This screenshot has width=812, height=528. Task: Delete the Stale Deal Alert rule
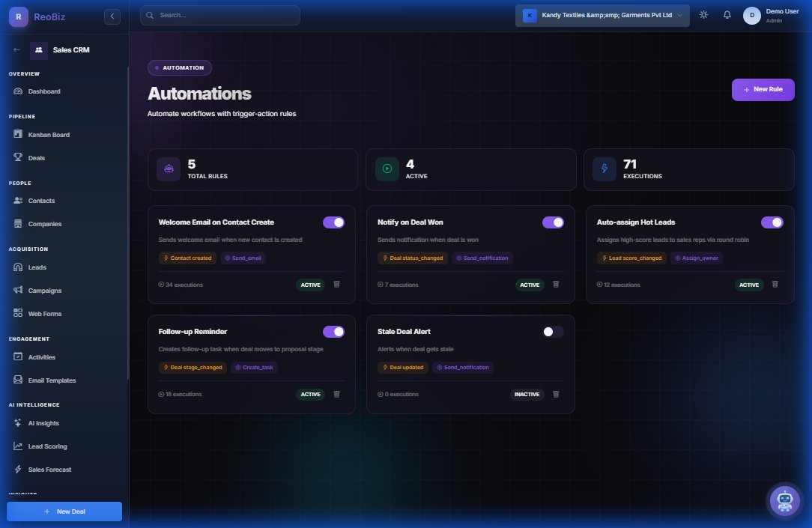[556, 394]
